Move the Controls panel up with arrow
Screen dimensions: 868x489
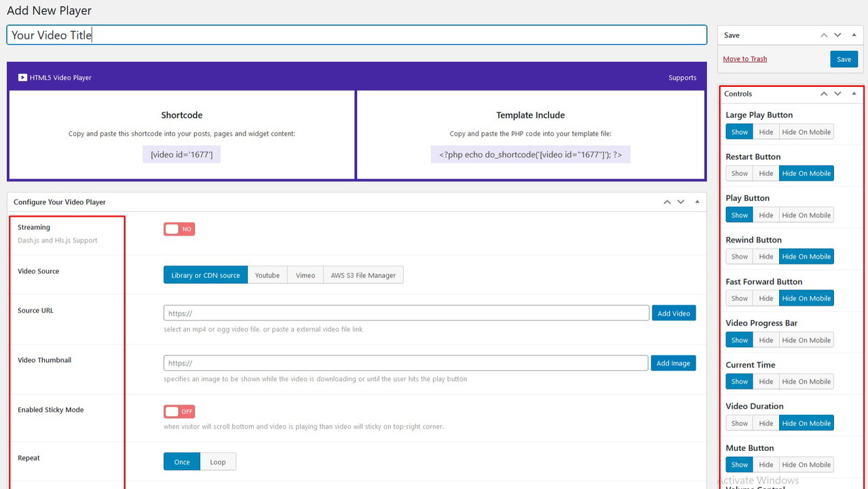click(824, 94)
